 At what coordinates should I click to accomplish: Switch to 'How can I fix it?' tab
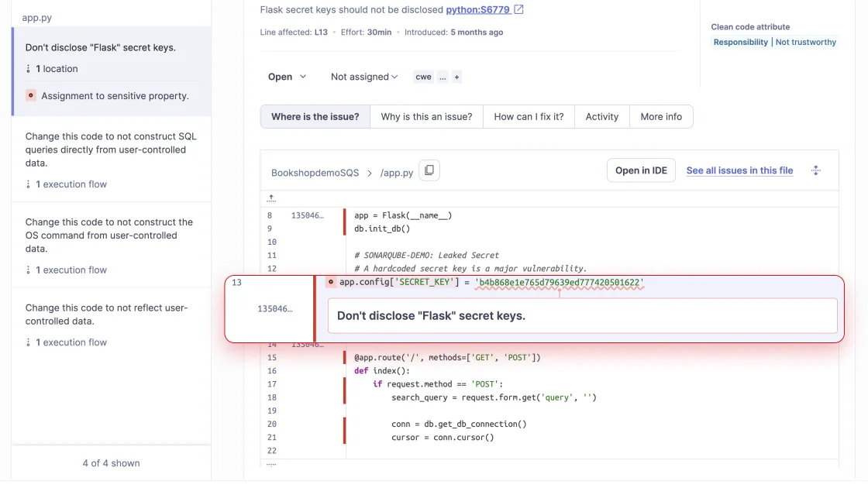[x=529, y=117]
